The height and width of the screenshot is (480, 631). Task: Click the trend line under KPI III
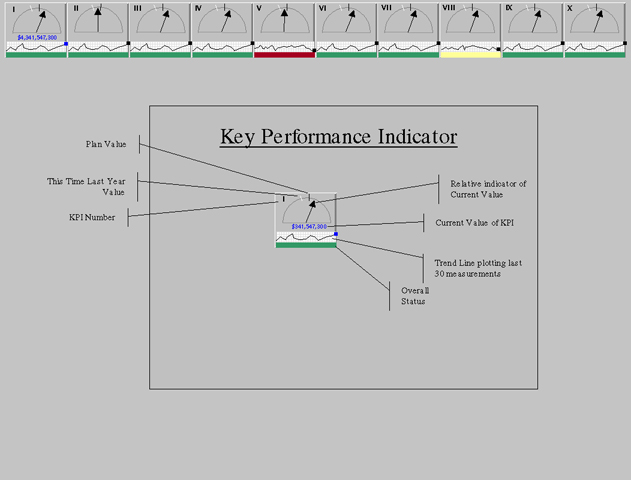(160, 47)
